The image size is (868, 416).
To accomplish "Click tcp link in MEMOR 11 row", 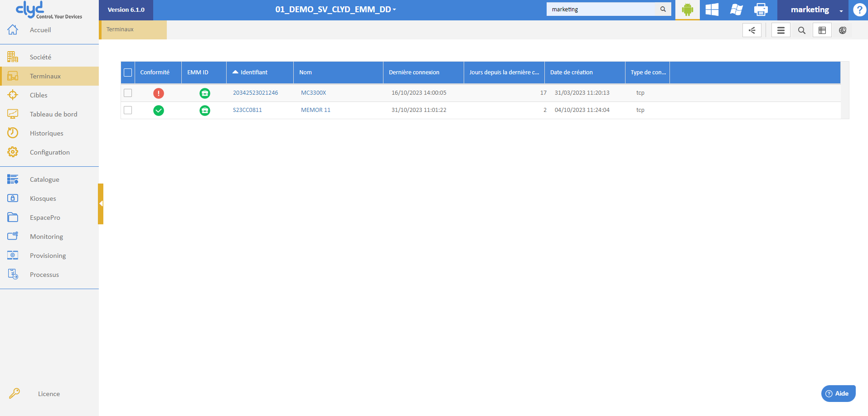I will [640, 110].
